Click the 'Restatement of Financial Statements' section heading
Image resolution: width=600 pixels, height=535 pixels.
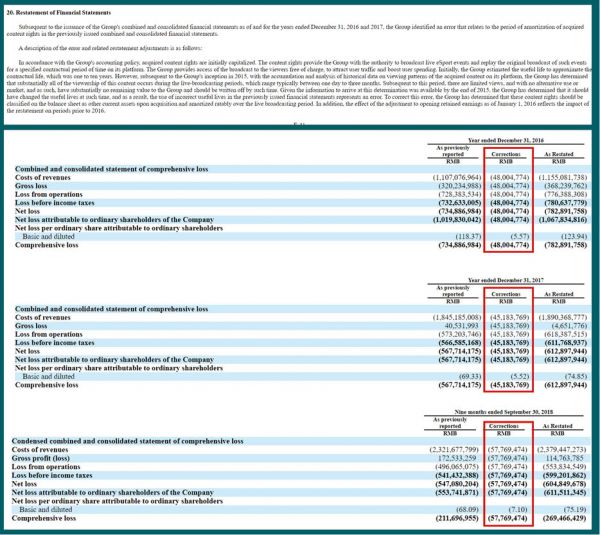[x=59, y=8]
